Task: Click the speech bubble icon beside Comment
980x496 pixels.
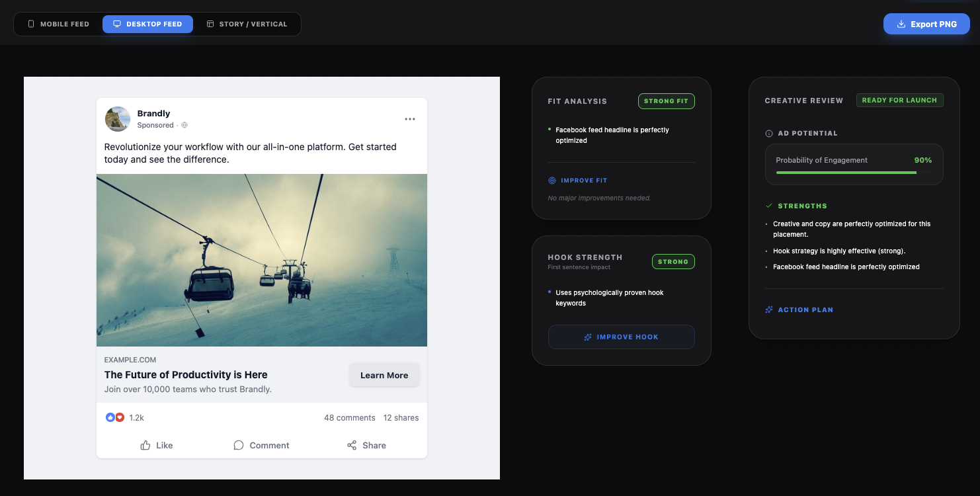Action: (239, 445)
